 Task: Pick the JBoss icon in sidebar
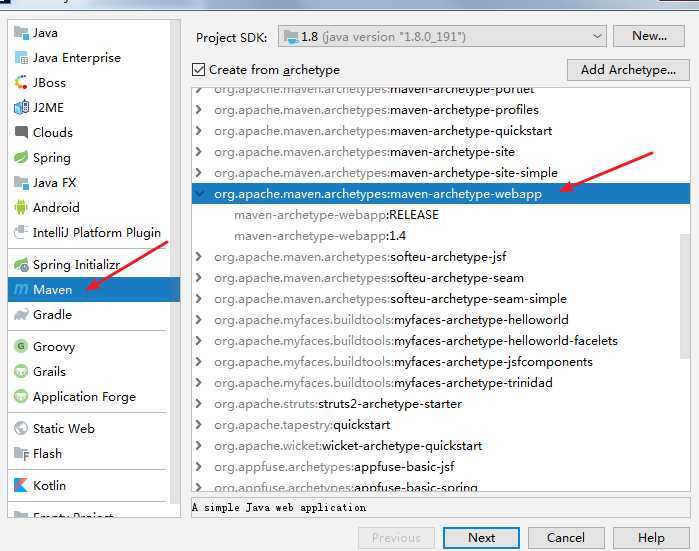[21, 83]
